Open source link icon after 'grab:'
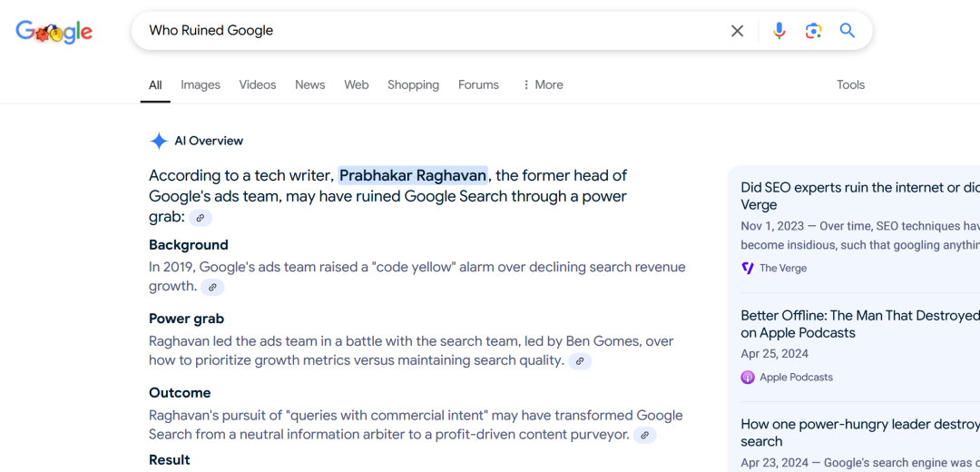 click(201, 218)
